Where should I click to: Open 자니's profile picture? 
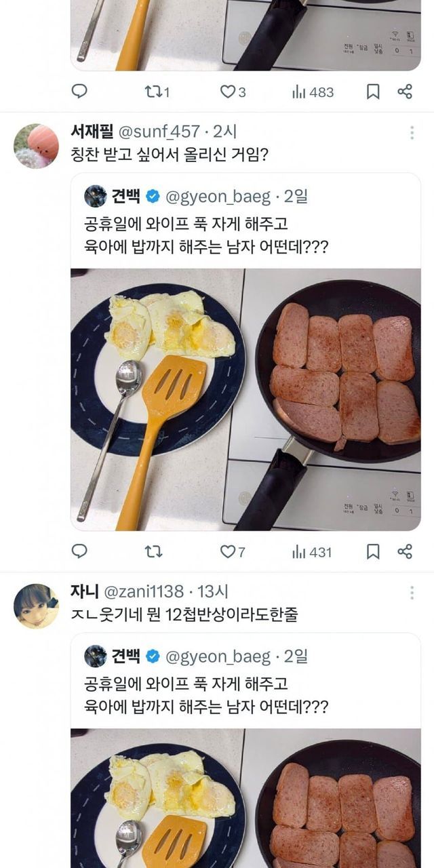36,606
